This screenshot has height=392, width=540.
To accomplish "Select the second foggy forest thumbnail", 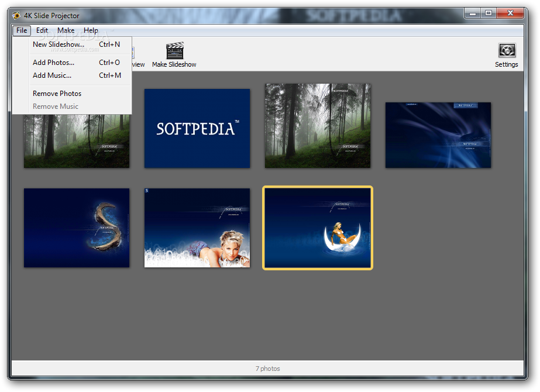I will [318, 126].
